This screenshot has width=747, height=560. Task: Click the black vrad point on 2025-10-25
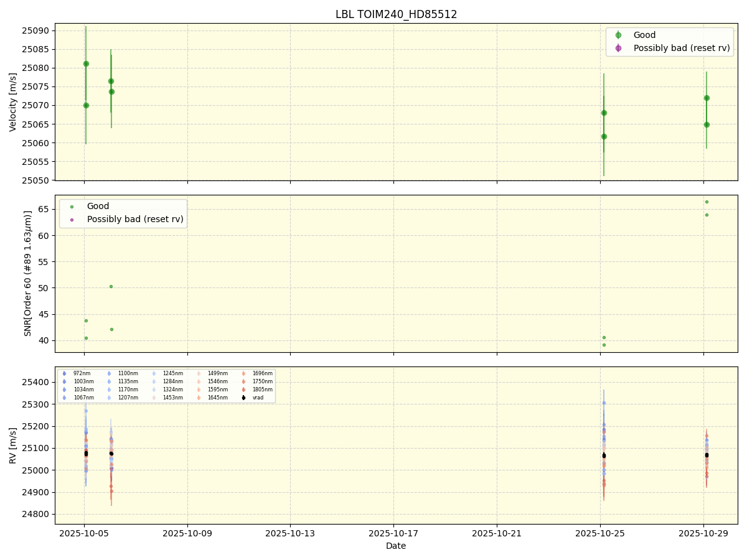coord(604,455)
